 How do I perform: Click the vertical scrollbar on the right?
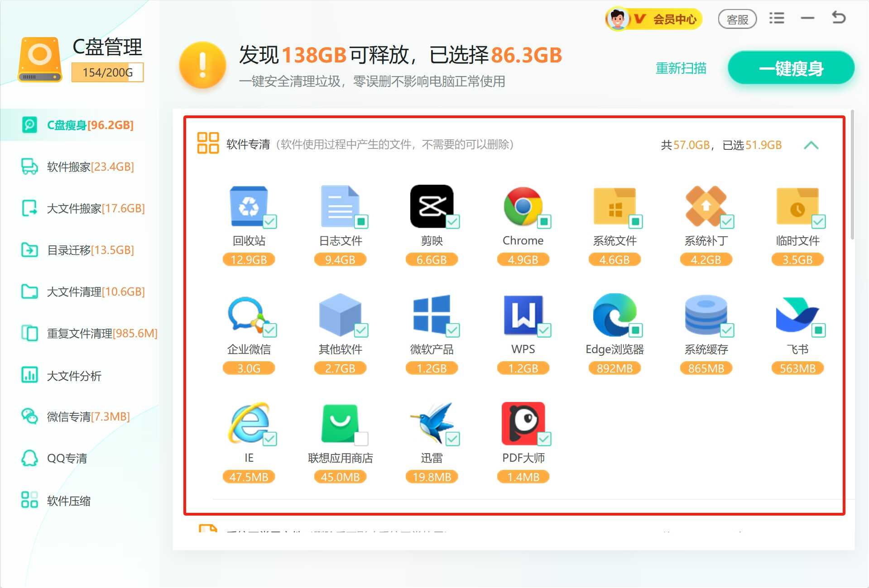[x=852, y=175]
